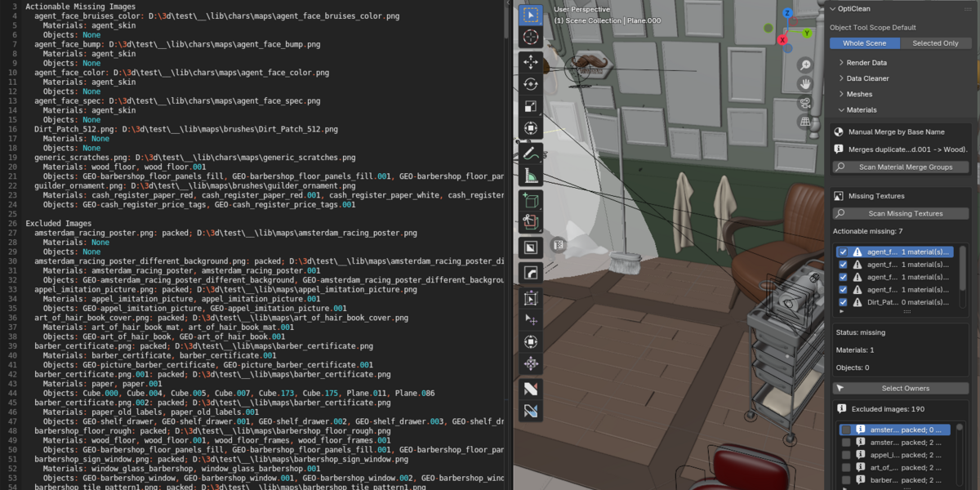Select the Cursor tool in the viewport toolbar
The width and height of the screenshot is (980, 490).
pos(531,37)
